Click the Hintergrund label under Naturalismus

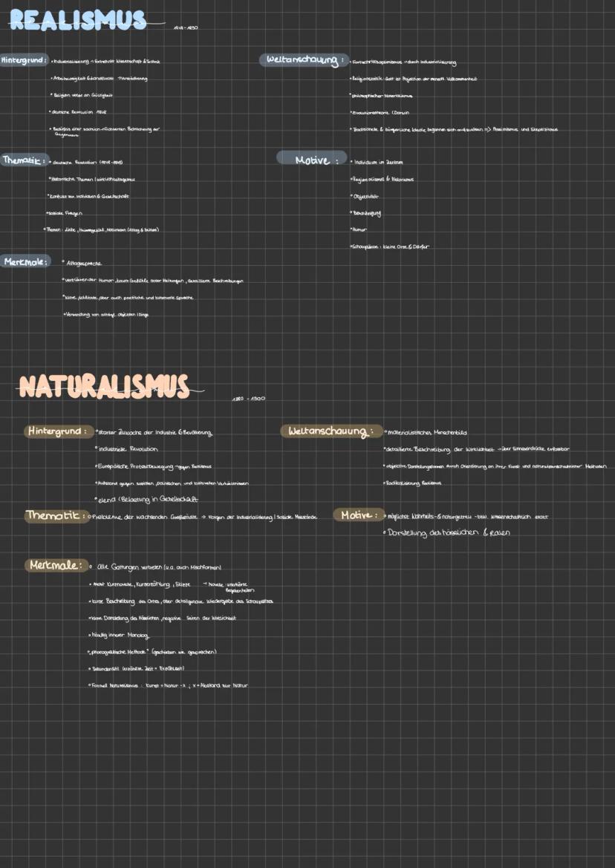click(x=59, y=430)
